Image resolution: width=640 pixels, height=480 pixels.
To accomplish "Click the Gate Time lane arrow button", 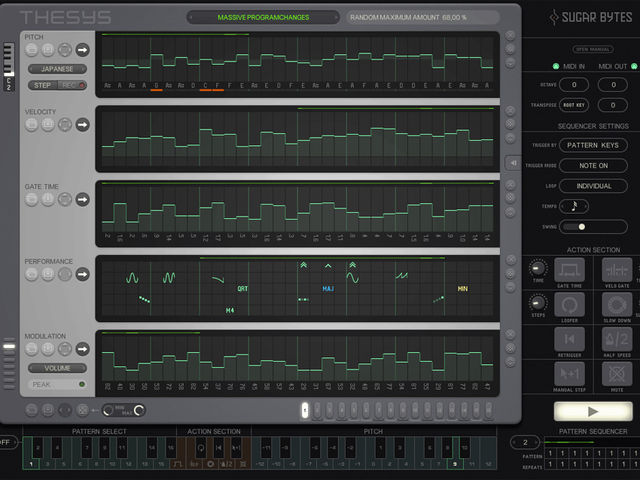I will coord(82,200).
